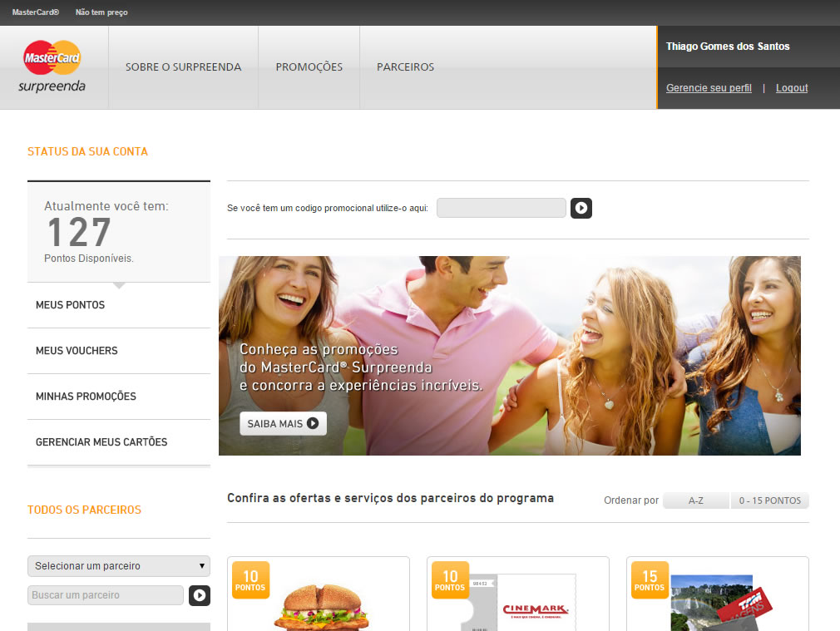Click the Saiba Mais banner button

(x=283, y=424)
